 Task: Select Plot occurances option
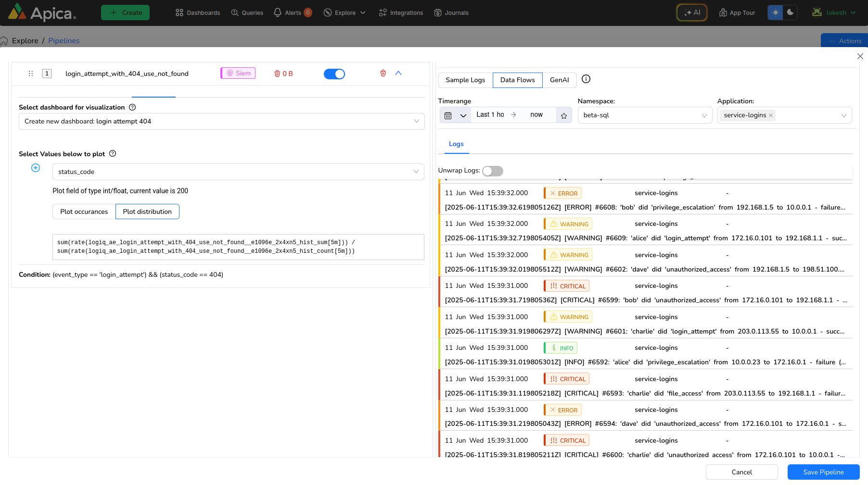(x=84, y=211)
